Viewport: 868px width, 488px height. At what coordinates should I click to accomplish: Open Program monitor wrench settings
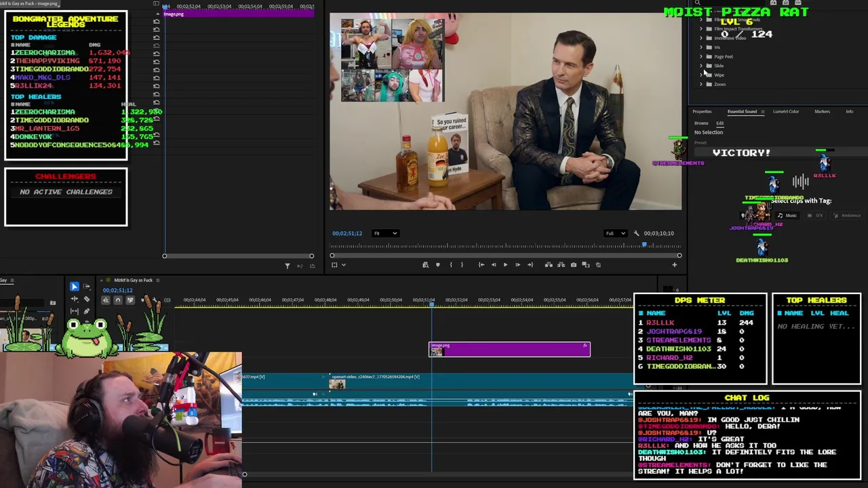click(x=635, y=233)
